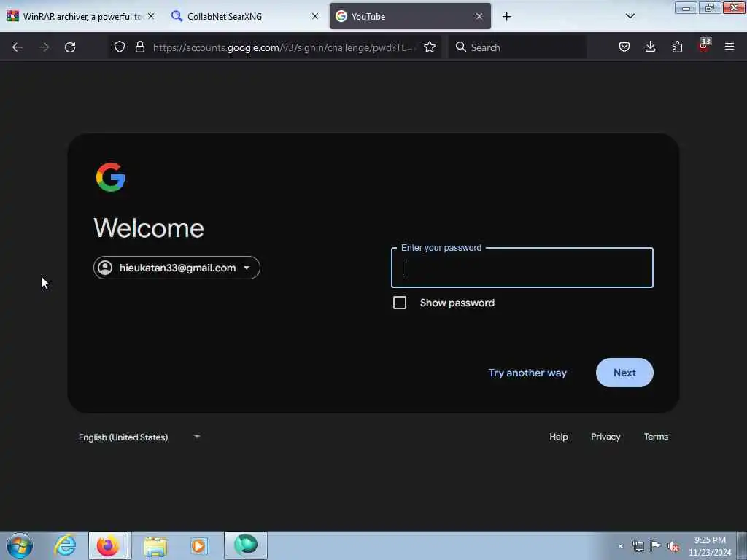Focus the Enter your password field
Image resolution: width=747 pixels, height=560 pixels.
point(522,268)
